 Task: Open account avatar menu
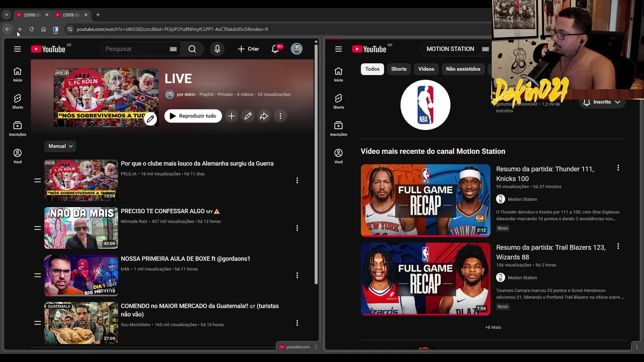[297, 49]
